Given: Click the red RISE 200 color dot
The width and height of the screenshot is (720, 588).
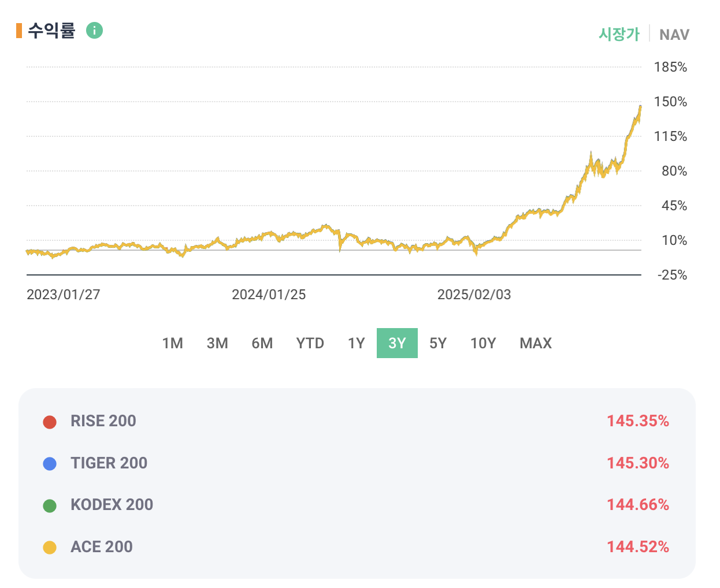Looking at the screenshot, I should click(50, 422).
